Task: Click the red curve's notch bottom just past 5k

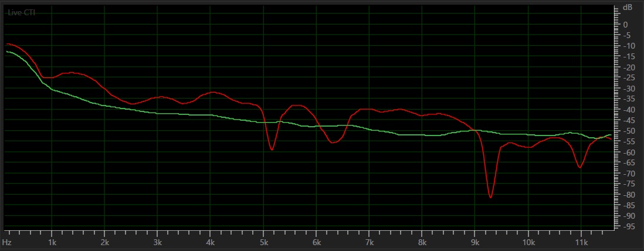Action: click(272, 150)
